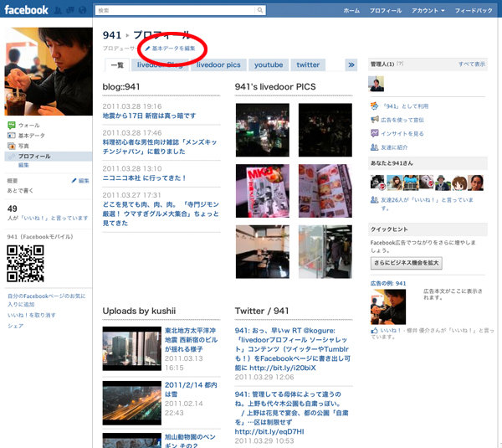Image resolution: width=502 pixels, height=448 pixels.
Task: Click the [?] help icon beside 管理人(1)
Action: [400, 64]
